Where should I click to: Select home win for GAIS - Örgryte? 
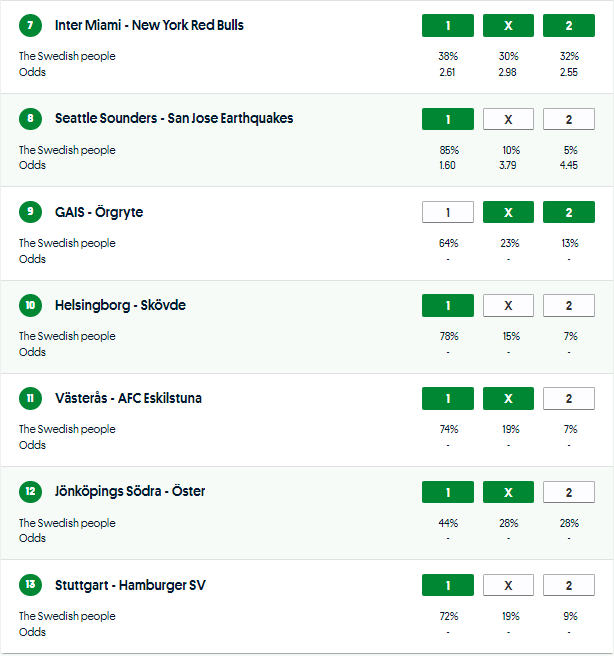(448, 213)
